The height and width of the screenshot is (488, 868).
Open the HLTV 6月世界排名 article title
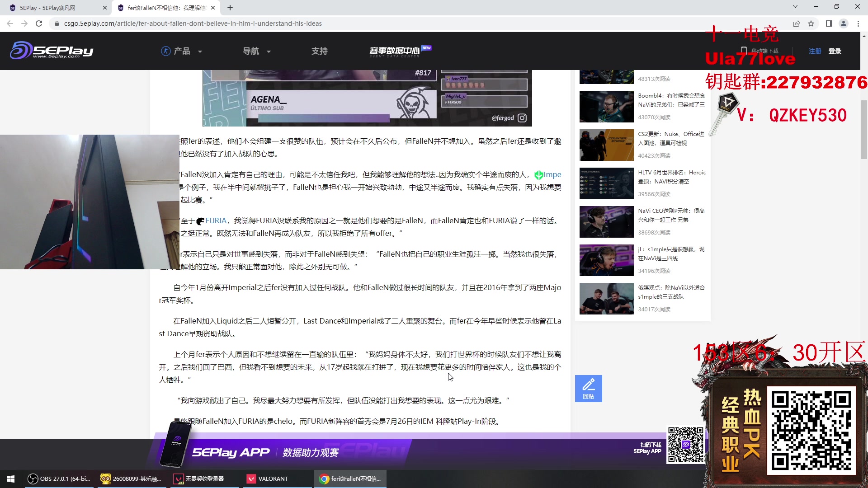[671, 177]
